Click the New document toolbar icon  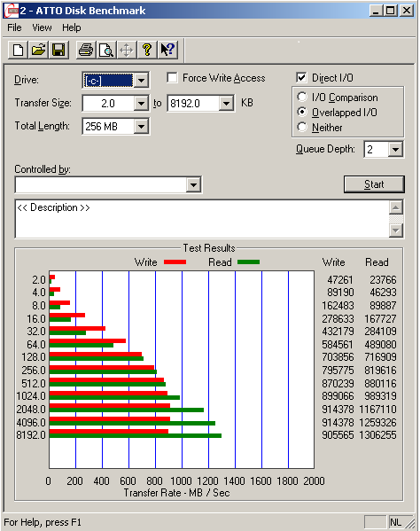tap(19, 51)
